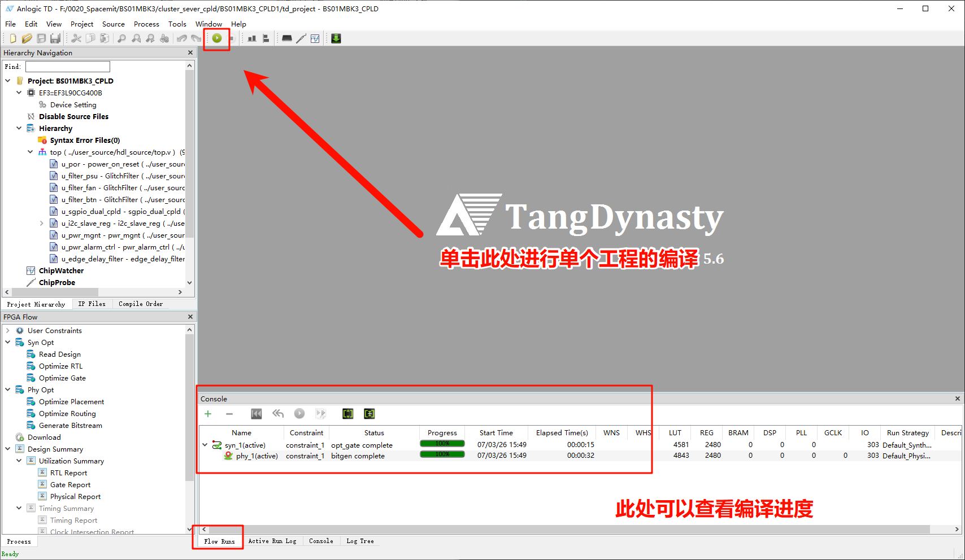Close the Hierarchy Navigation panel
Screen dimensions: 965x560
click(190, 53)
